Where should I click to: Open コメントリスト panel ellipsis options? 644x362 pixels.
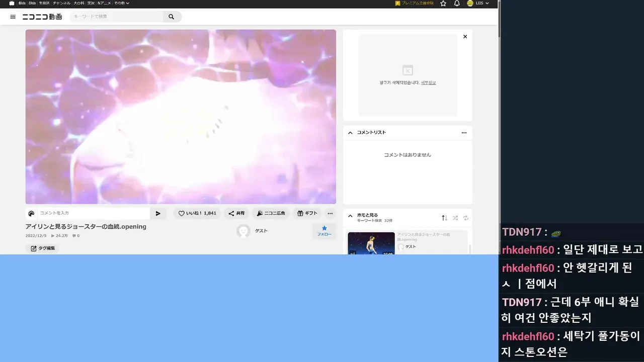[464, 133]
